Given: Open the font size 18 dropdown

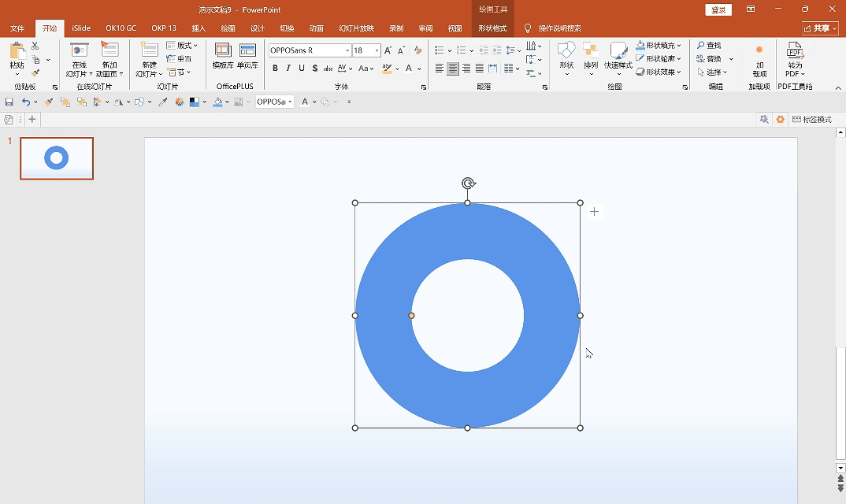Looking at the screenshot, I should click(x=377, y=50).
